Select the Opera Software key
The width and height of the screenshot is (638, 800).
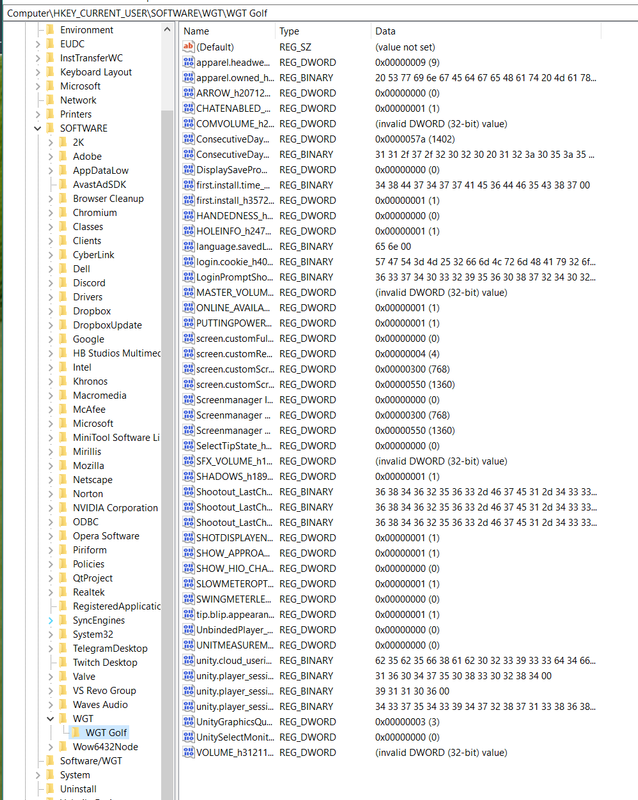(x=106, y=536)
